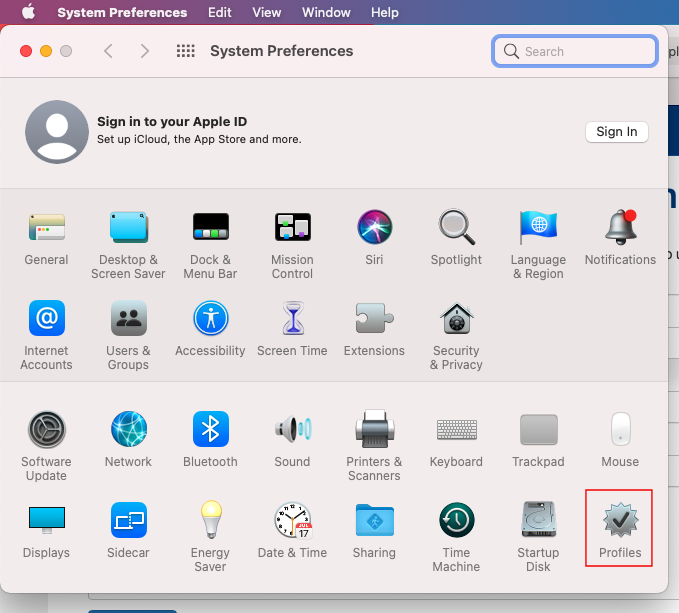Open the View menu

click(x=267, y=12)
